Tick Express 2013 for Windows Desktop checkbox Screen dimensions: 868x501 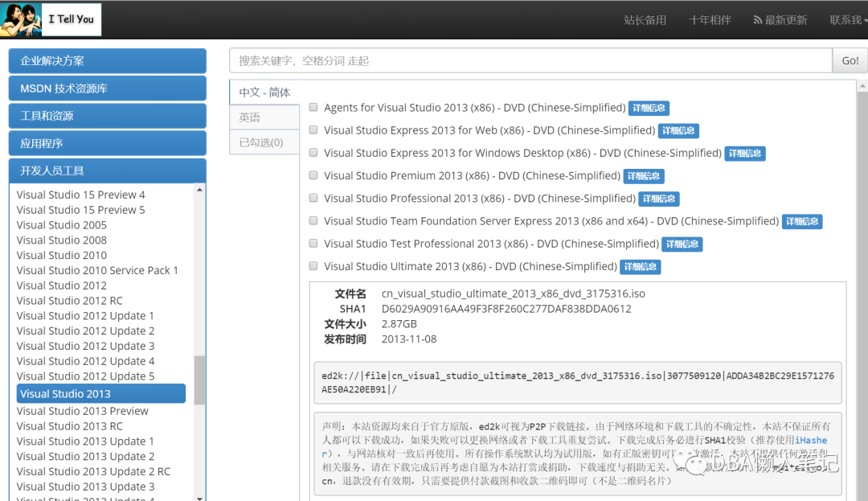313,153
